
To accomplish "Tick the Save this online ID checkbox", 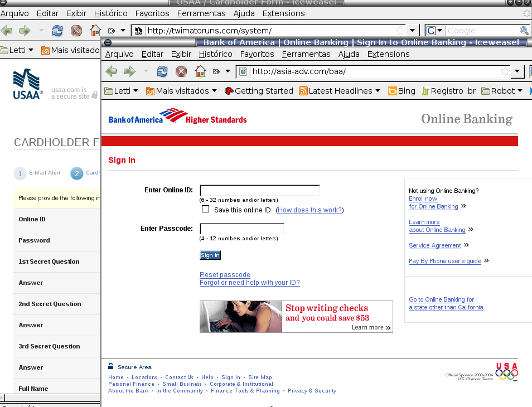I will point(205,209).
